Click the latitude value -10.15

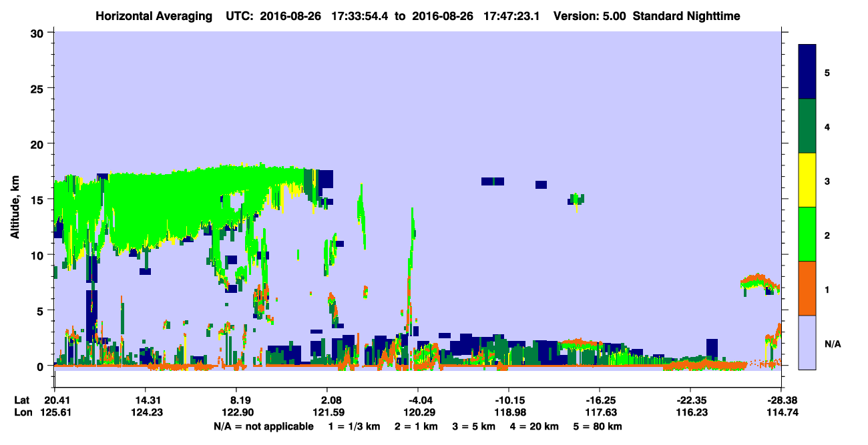508,400
